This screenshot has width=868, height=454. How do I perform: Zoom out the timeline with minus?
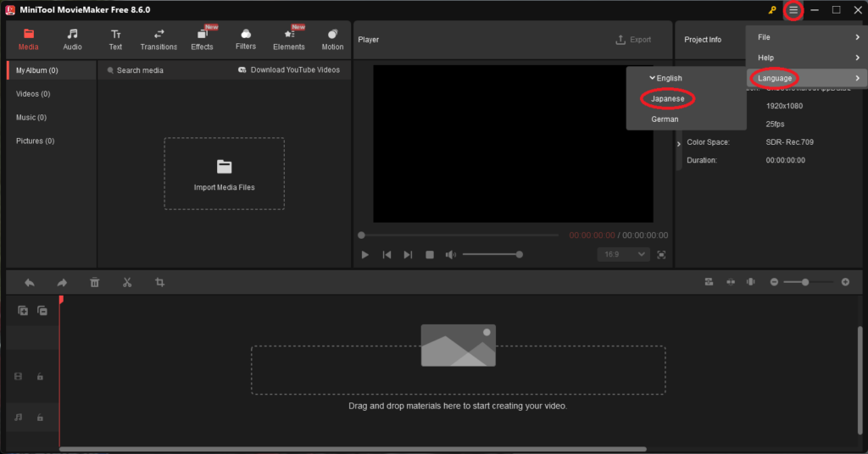point(774,282)
